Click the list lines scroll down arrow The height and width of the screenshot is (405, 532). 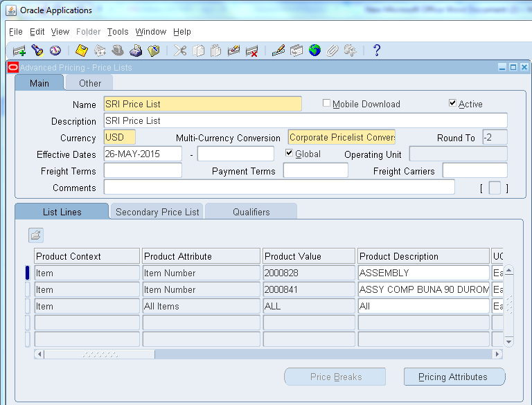(x=508, y=341)
